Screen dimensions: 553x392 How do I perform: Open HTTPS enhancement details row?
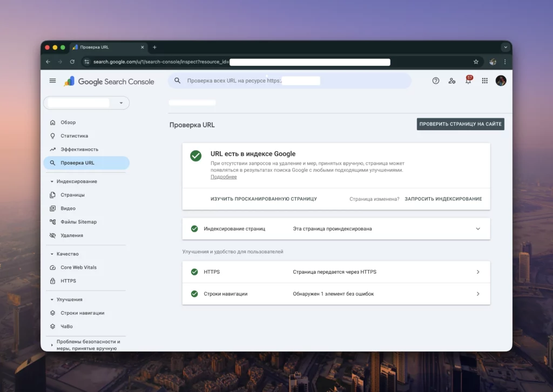(336, 272)
